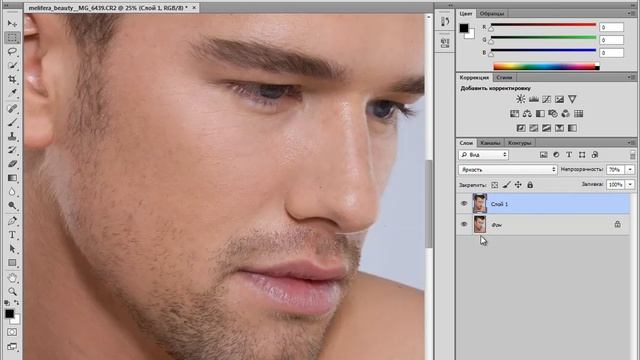The height and width of the screenshot is (360, 640).
Task: Add Vibrance adjustment
Action: (572, 99)
